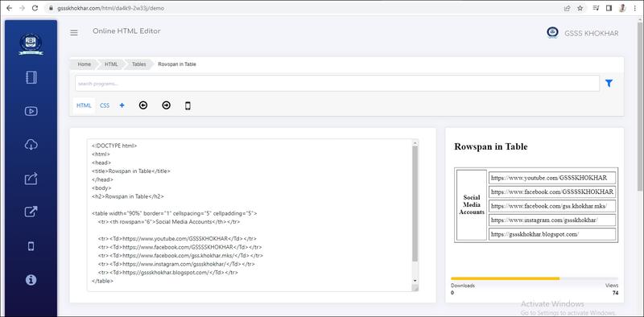
Task: Open the browser media control icon
Action: click(x=596, y=8)
